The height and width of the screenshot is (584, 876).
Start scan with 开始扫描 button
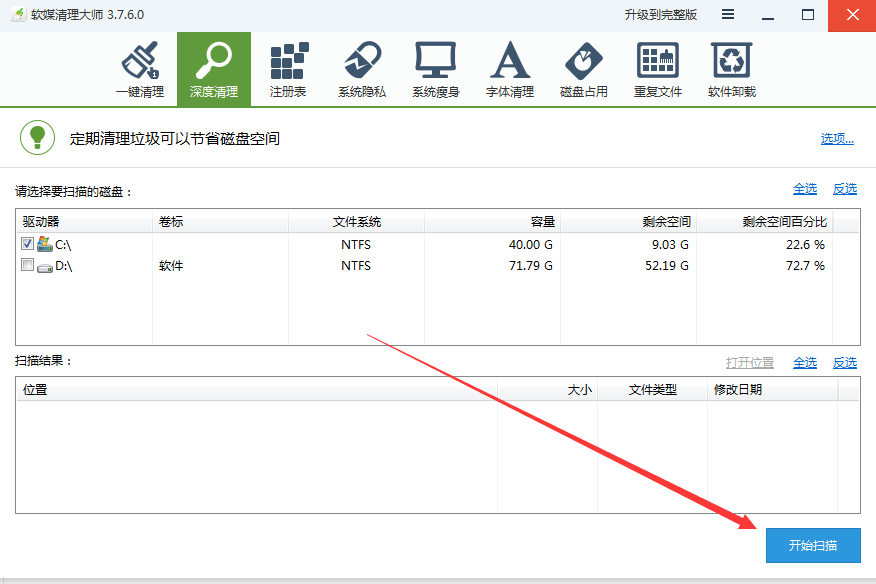tap(813, 545)
